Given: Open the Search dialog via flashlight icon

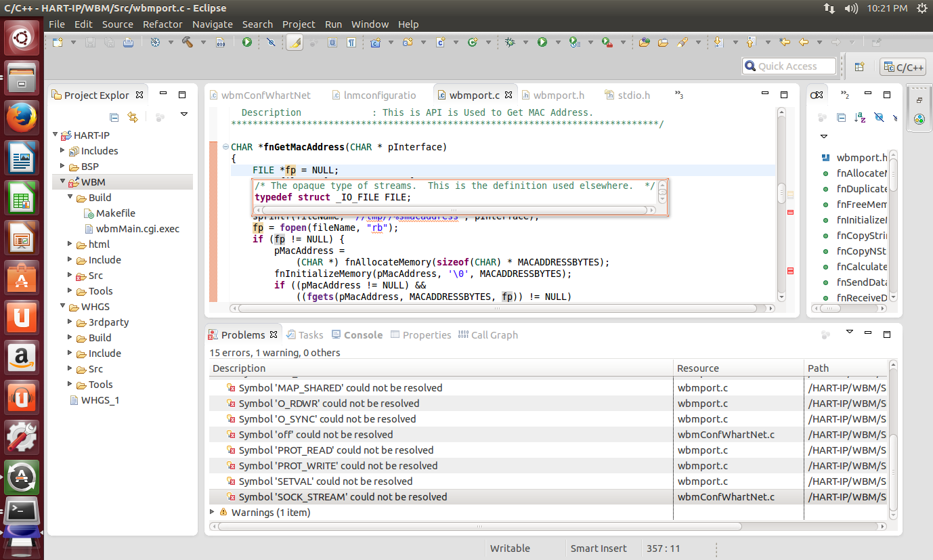Looking at the screenshot, I should pos(682,42).
